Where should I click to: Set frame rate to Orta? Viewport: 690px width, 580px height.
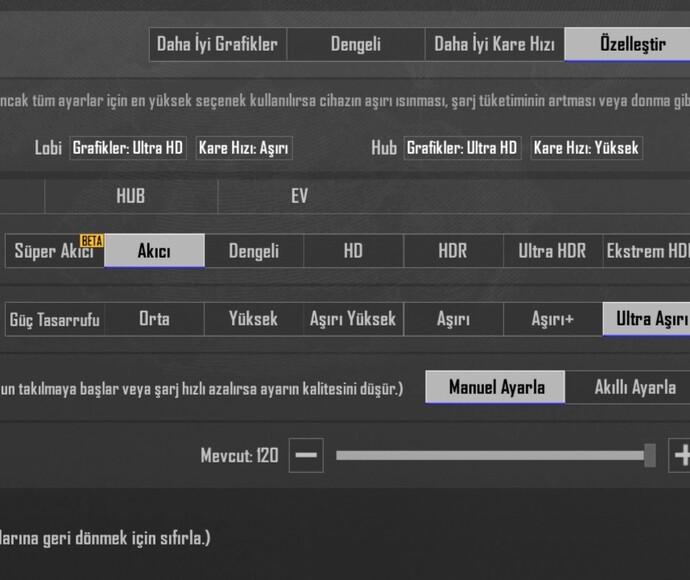[154, 319]
